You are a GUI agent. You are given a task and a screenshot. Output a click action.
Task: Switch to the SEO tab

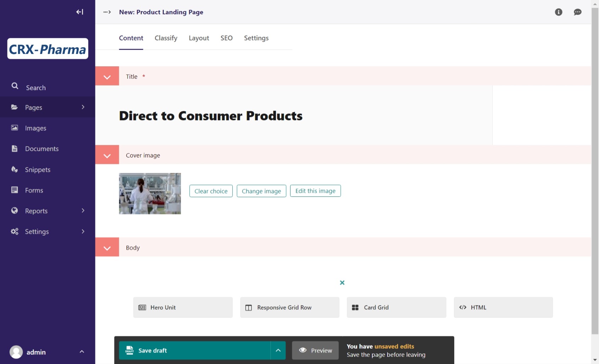227,38
